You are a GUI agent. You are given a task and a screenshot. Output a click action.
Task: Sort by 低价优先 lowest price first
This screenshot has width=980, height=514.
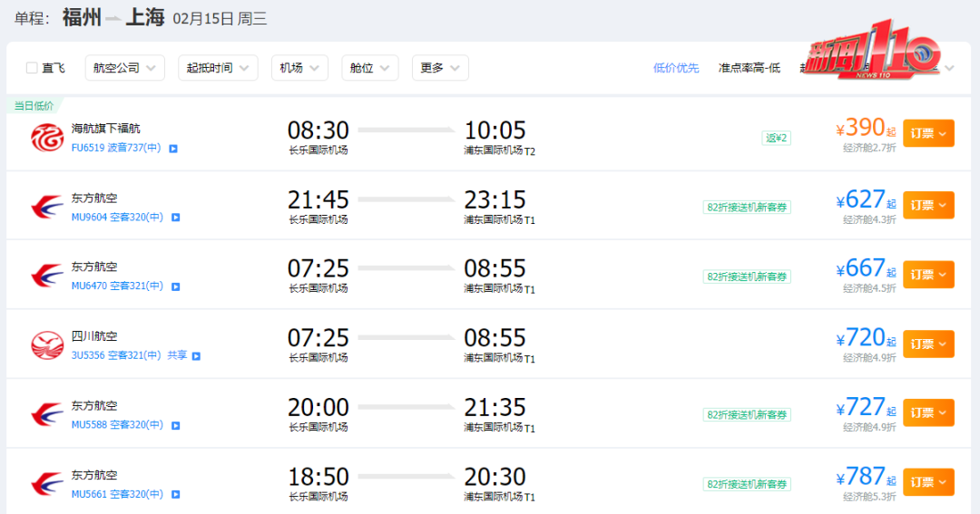pos(676,68)
